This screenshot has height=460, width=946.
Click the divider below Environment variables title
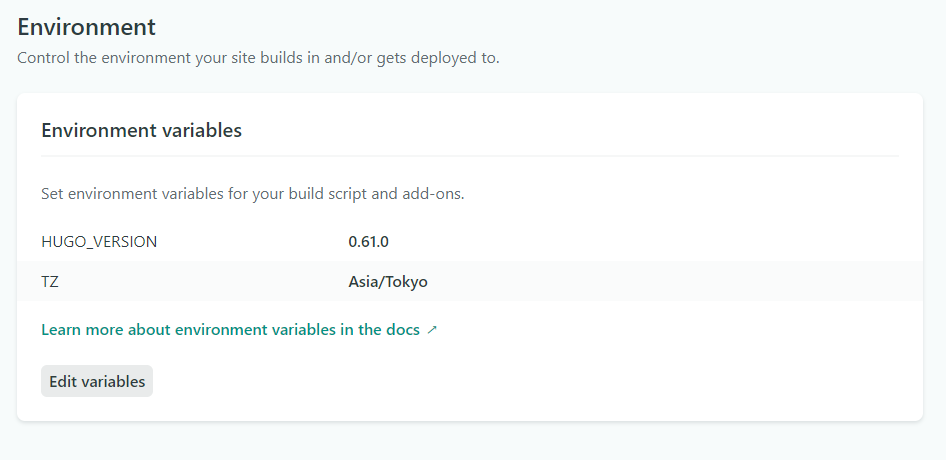[x=470, y=156]
